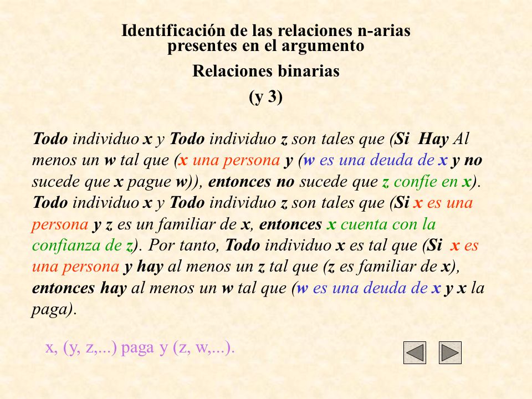Viewport: 532px width, 399px height.
Task: Click the final word 'paga).'
Action: click(54, 309)
